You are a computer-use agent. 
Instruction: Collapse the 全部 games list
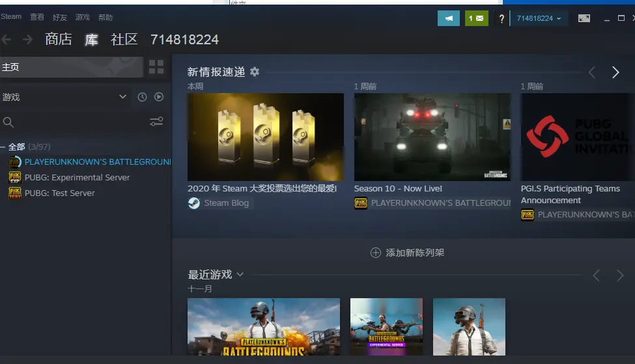3,147
